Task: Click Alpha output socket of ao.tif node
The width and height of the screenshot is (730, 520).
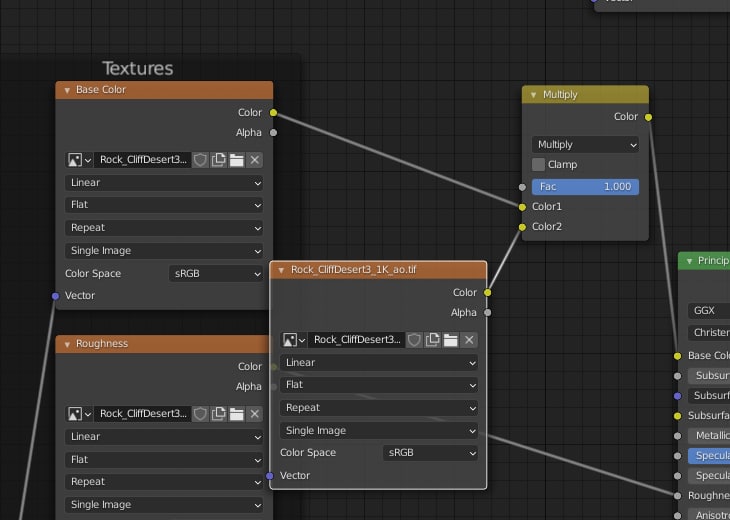Action: tap(487, 313)
